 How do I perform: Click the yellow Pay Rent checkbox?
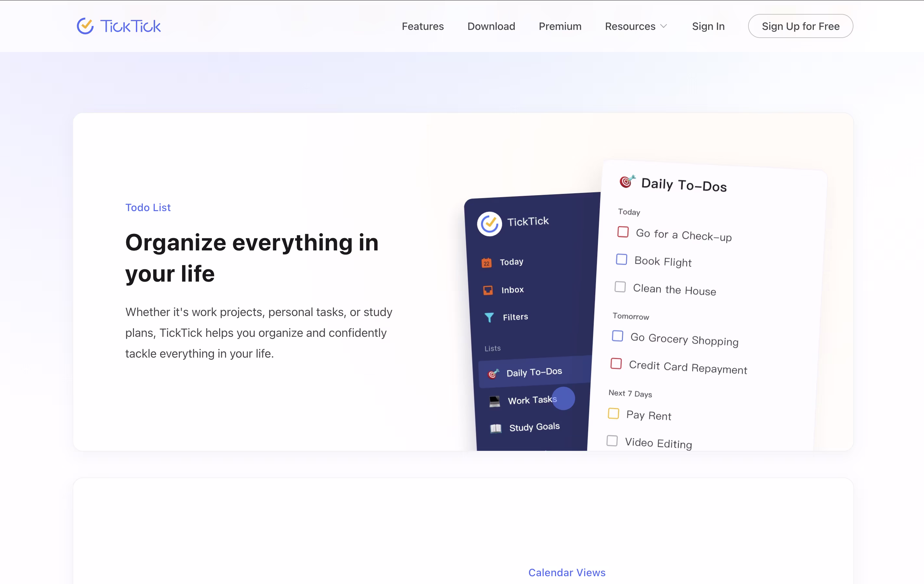613,414
